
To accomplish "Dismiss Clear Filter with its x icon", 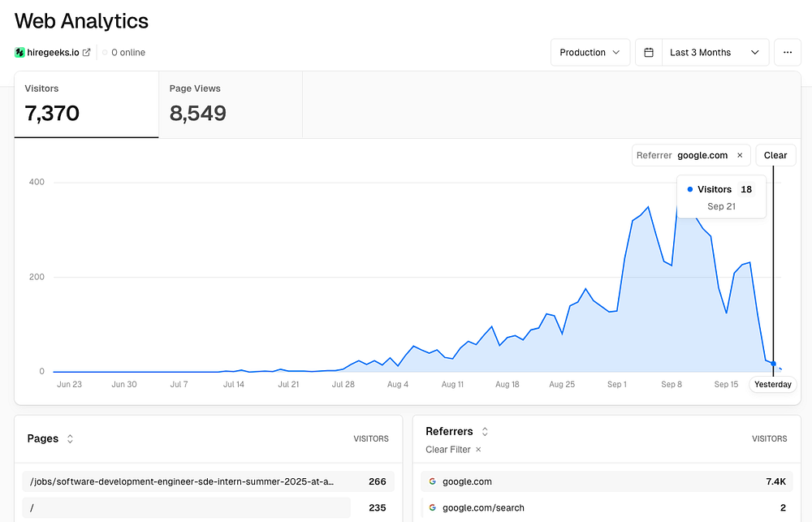I will pos(478,450).
